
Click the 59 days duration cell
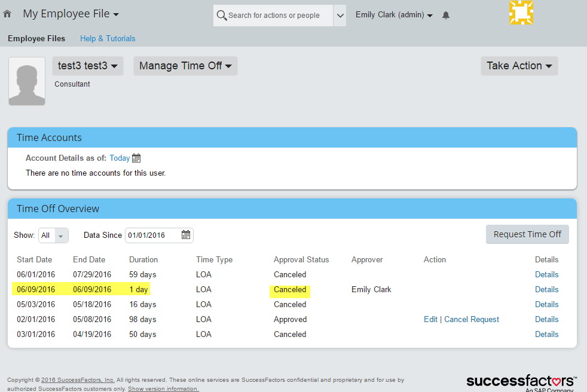click(143, 274)
